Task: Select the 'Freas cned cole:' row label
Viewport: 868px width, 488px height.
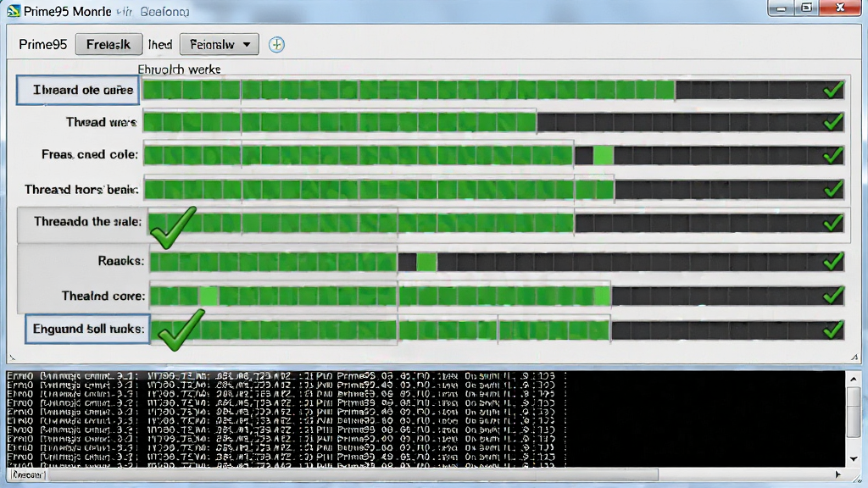Action: [x=90, y=154]
